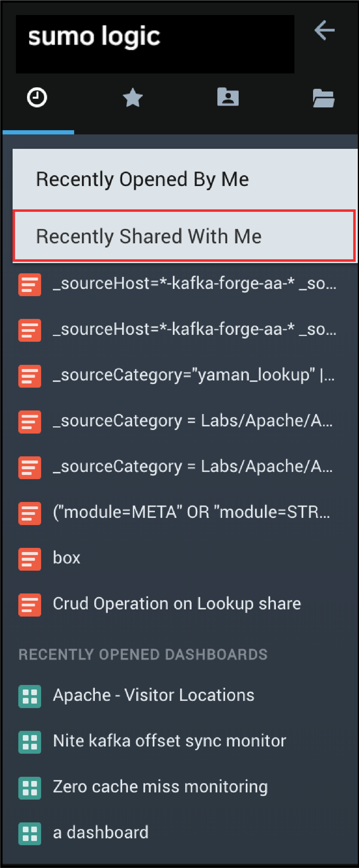The width and height of the screenshot is (359, 868).
Task: Choose Recently Shared With Me option
Action: (149, 236)
